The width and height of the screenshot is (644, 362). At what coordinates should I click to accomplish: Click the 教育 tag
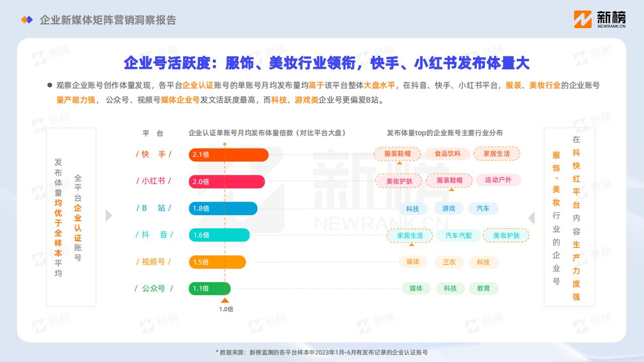(x=484, y=289)
